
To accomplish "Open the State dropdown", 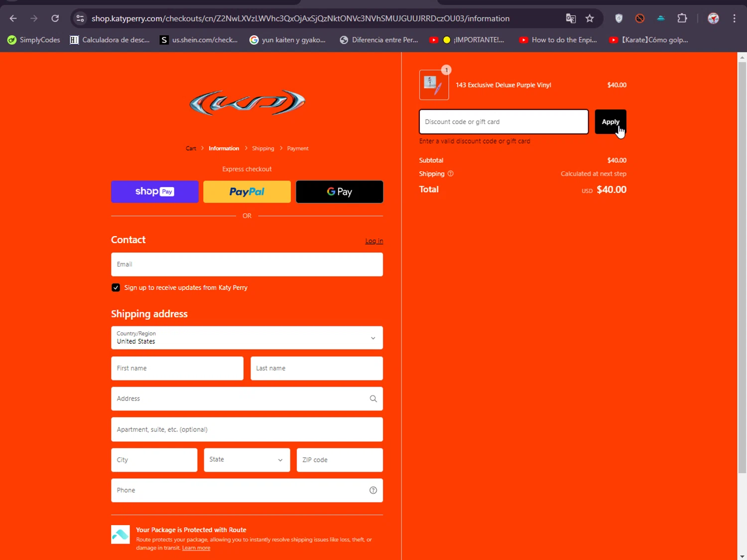I will pos(247,460).
